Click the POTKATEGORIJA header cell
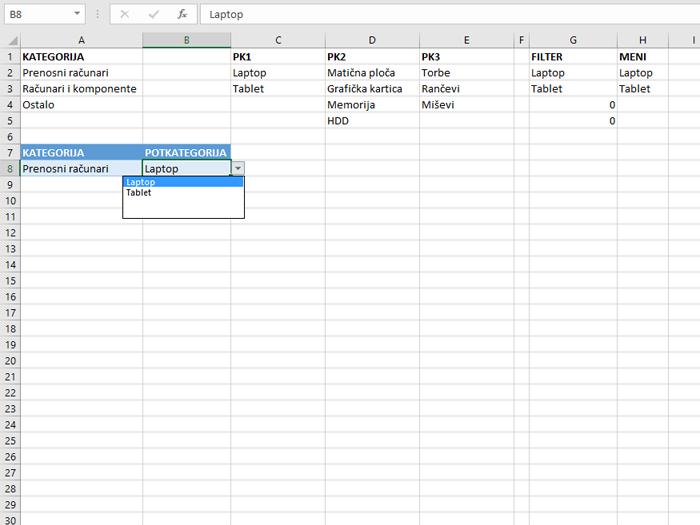The image size is (700, 525). [x=186, y=153]
